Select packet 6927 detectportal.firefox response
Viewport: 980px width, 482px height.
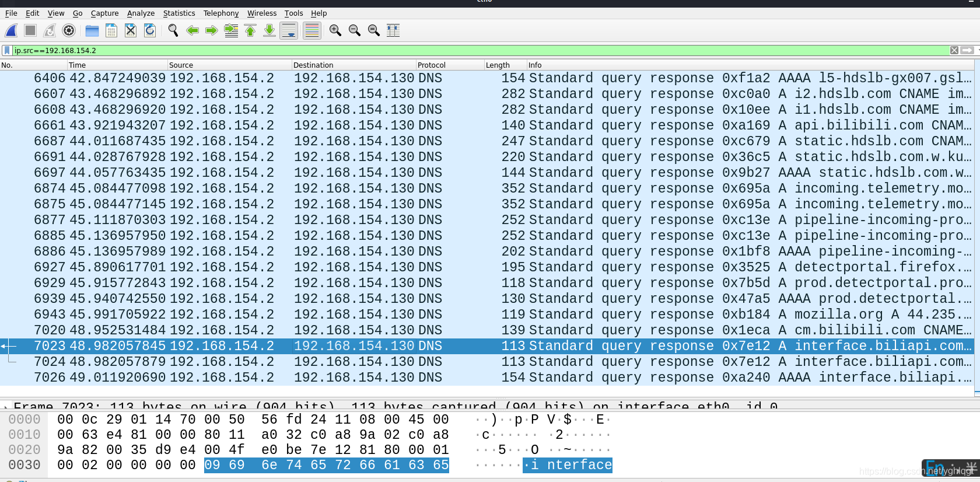(x=487, y=267)
